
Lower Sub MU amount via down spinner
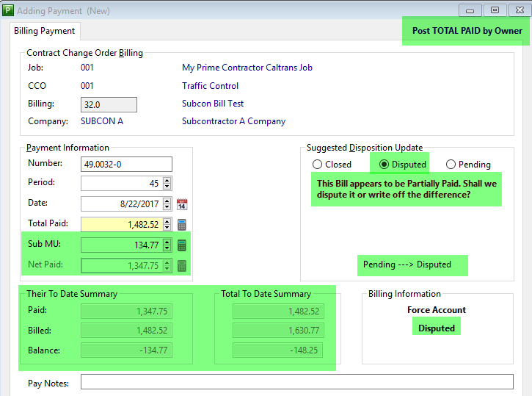click(x=167, y=248)
